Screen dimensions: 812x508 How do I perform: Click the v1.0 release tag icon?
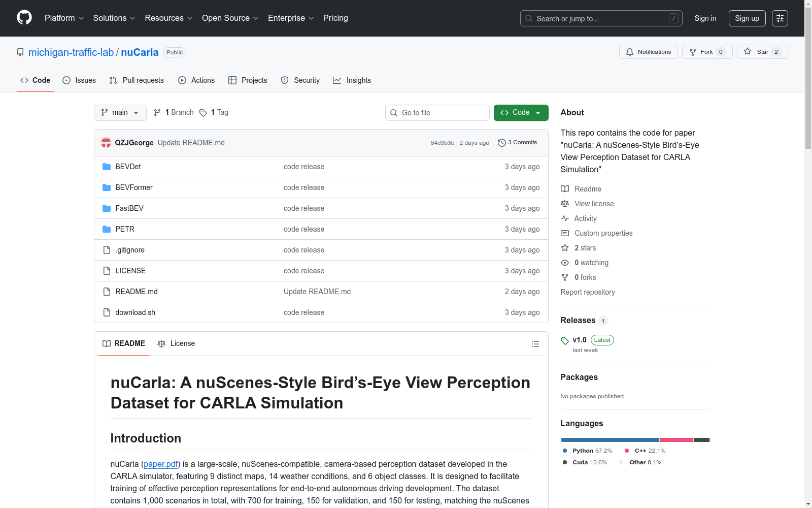[x=565, y=341]
